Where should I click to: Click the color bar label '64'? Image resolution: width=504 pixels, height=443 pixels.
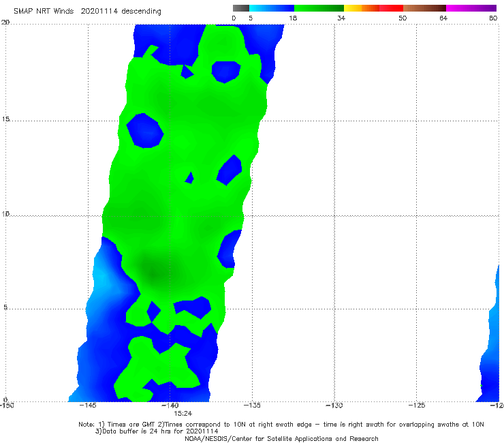443,18
